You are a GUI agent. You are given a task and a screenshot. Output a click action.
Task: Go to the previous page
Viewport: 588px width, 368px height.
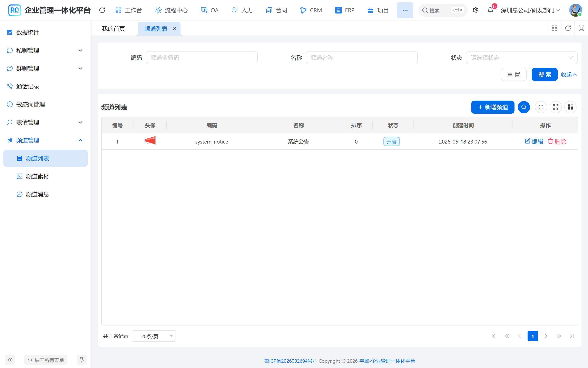(x=519, y=336)
